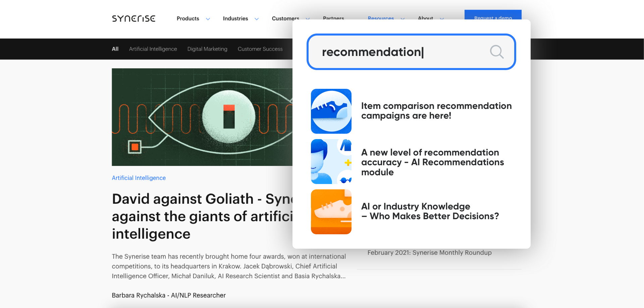The height and width of the screenshot is (308, 644).
Task: Click the avatar icon next to AI Recommendations result
Action: pyautogui.click(x=331, y=161)
